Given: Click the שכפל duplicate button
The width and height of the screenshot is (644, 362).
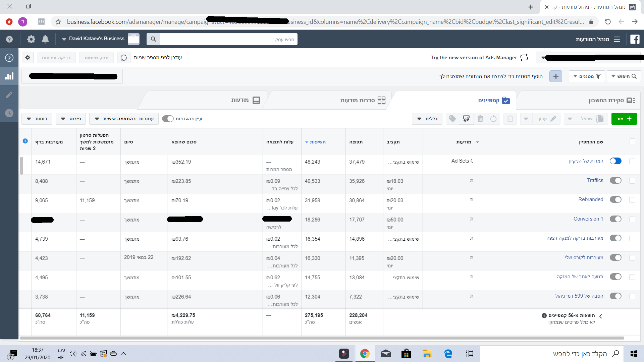Looking at the screenshot, I should point(592,119).
